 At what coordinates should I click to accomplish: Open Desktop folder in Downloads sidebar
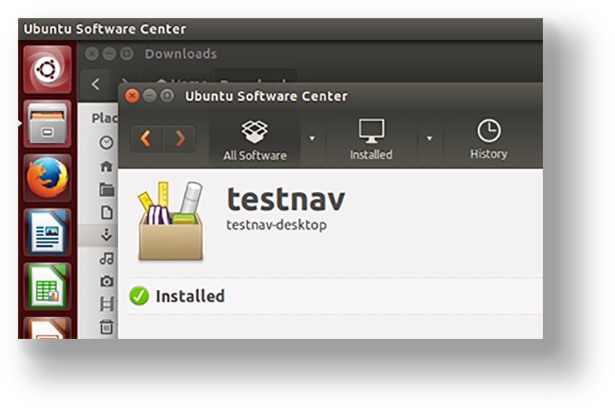(107, 189)
